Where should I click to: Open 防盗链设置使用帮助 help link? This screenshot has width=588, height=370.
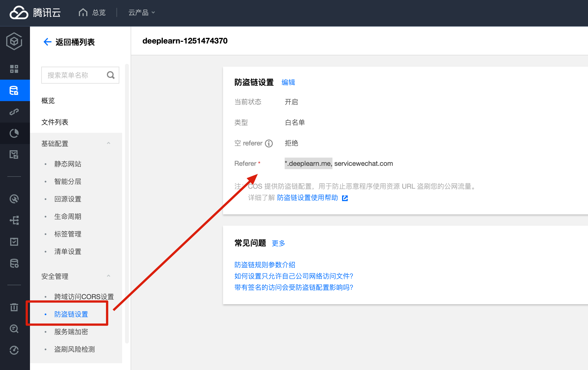[x=307, y=198]
